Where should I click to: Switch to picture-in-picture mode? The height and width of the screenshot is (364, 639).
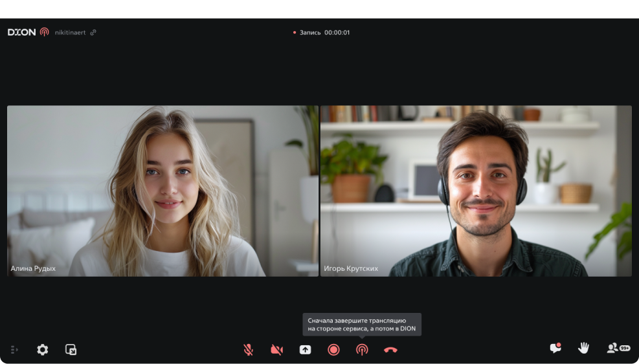[x=71, y=350]
